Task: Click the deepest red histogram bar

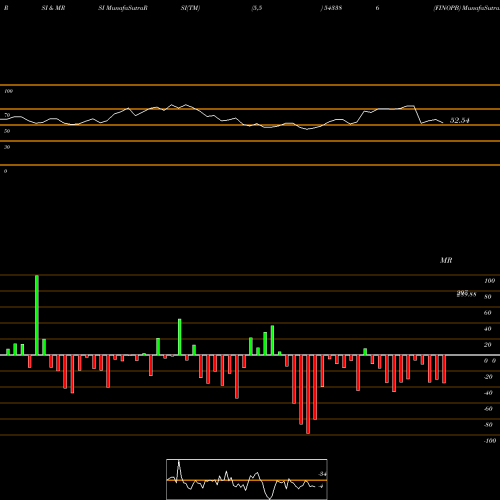Action: tap(308, 394)
